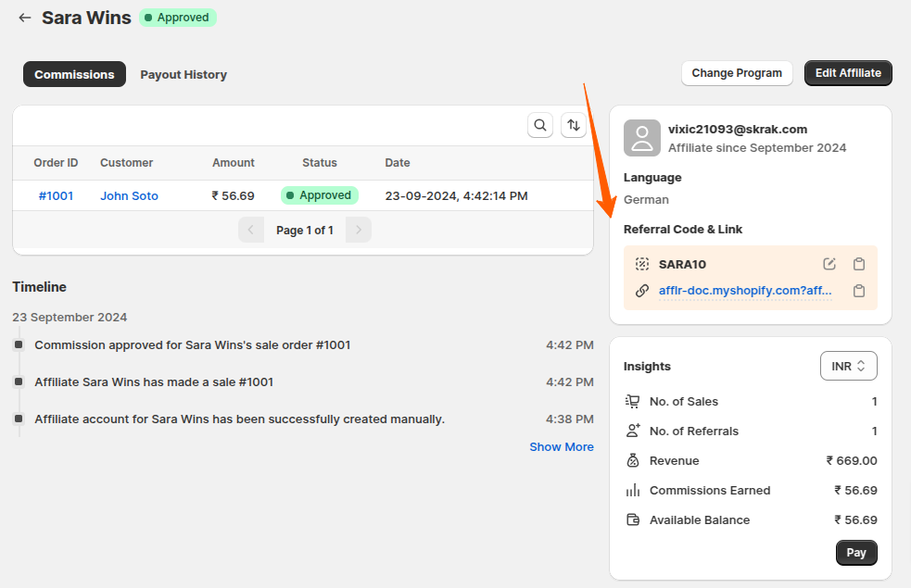This screenshot has width=911, height=588.
Task: Open customer John Soto's profile
Action: click(x=129, y=195)
